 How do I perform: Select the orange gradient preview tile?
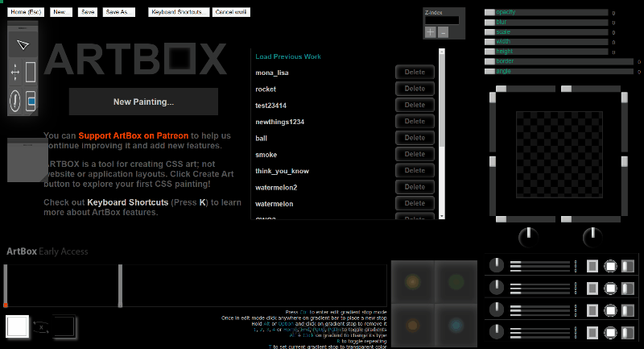click(x=412, y=326)
